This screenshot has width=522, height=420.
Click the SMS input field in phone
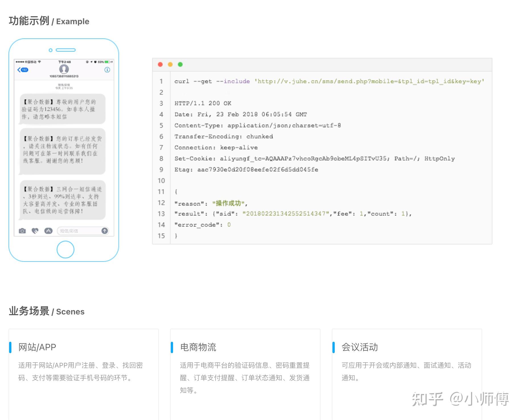(x=83, y=231)
